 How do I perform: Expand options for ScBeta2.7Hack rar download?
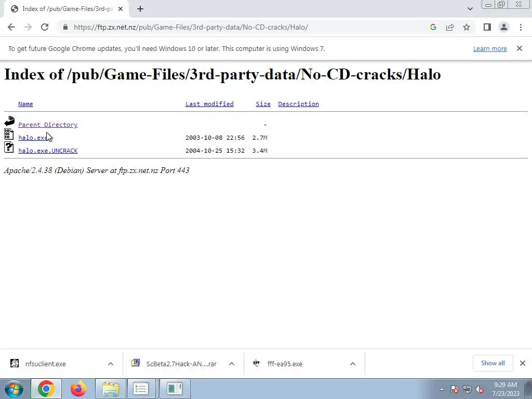coord(232,364)
